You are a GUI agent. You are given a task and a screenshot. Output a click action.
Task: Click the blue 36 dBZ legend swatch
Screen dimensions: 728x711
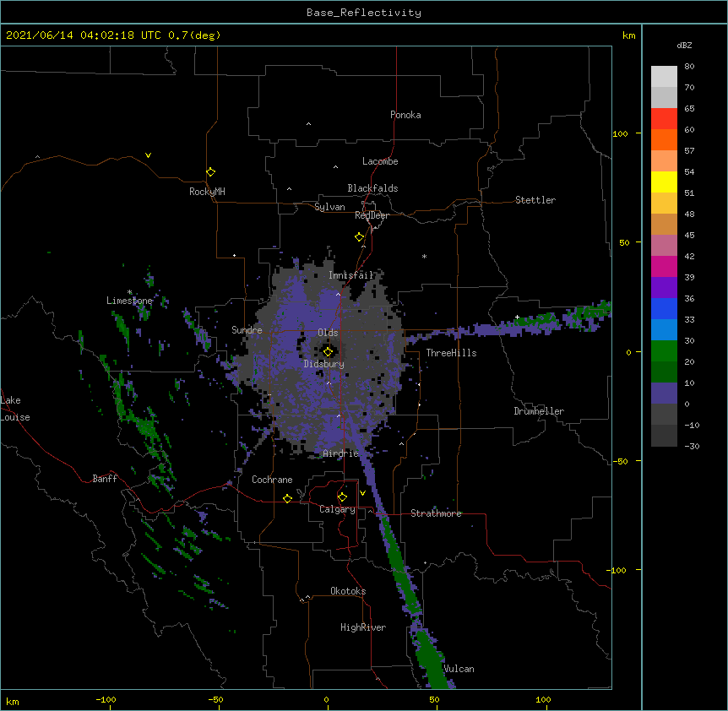[664, 308]
